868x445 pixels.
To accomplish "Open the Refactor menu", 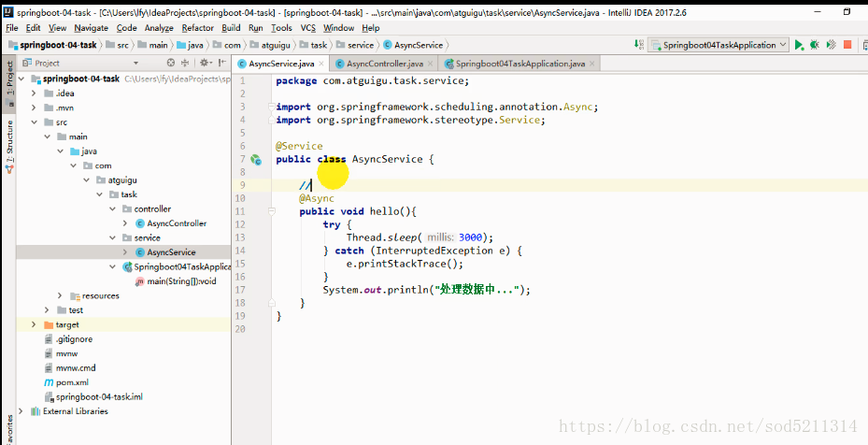I will click(x=198, y=28).
